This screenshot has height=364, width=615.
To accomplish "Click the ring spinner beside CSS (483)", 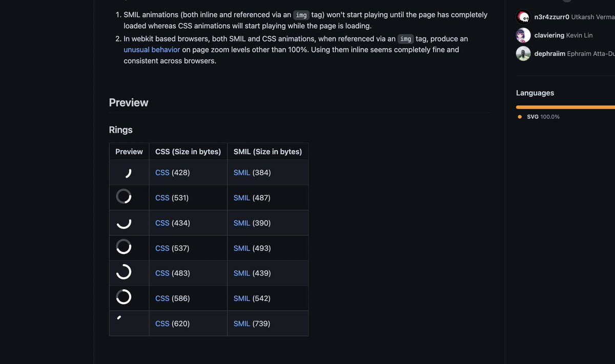I will click(x=124, y=272).
